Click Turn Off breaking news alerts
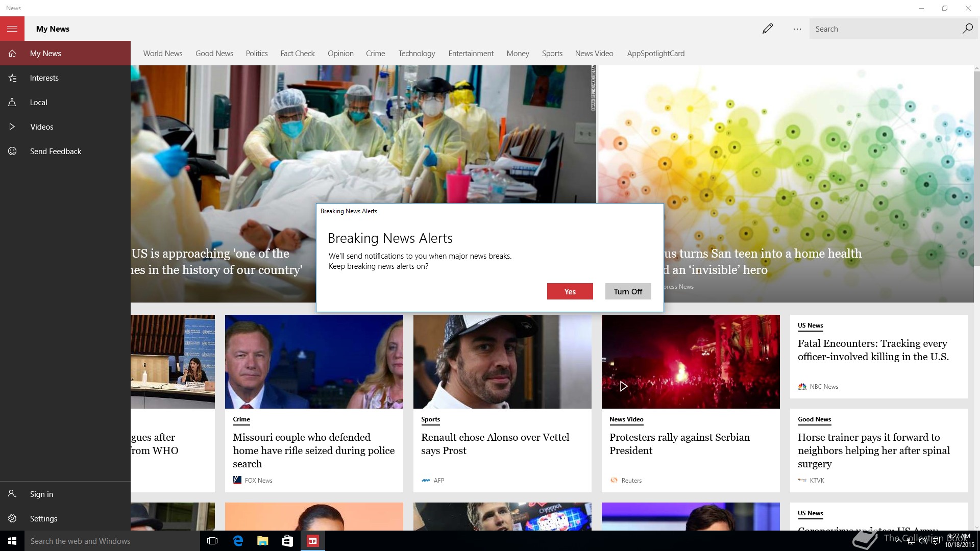980x551 pixels. click(x=628, y=291)
